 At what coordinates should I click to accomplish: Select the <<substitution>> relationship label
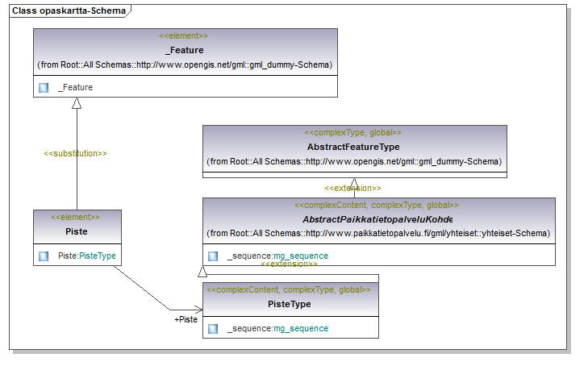tap(75, 154)
